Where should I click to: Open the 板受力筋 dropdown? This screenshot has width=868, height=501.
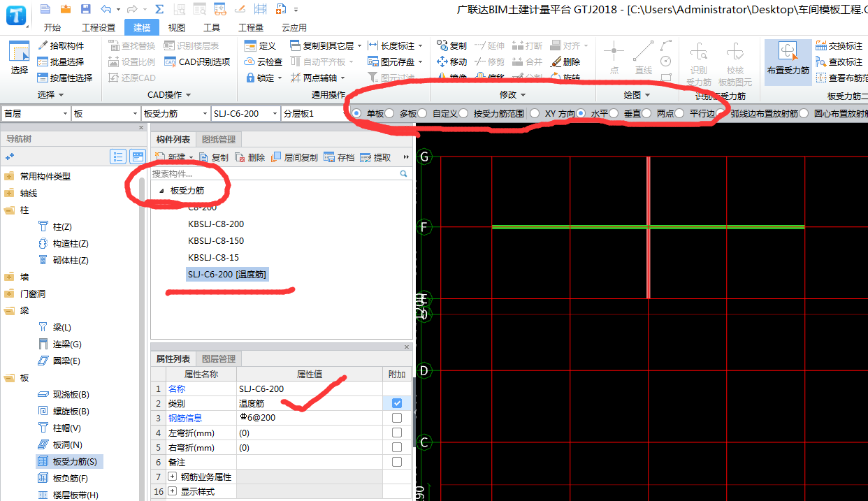click(x=175, y=113)
